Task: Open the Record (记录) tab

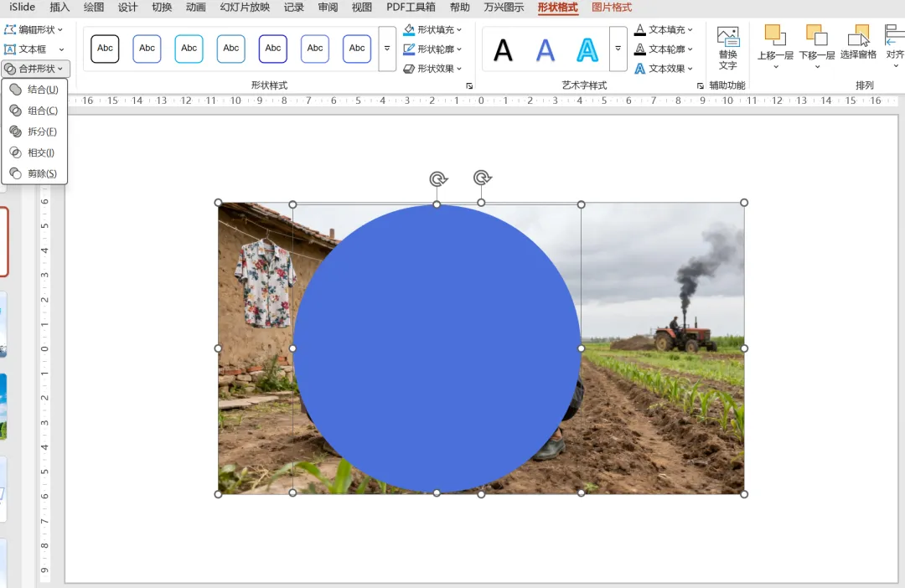Action: [x=294, y=8]
